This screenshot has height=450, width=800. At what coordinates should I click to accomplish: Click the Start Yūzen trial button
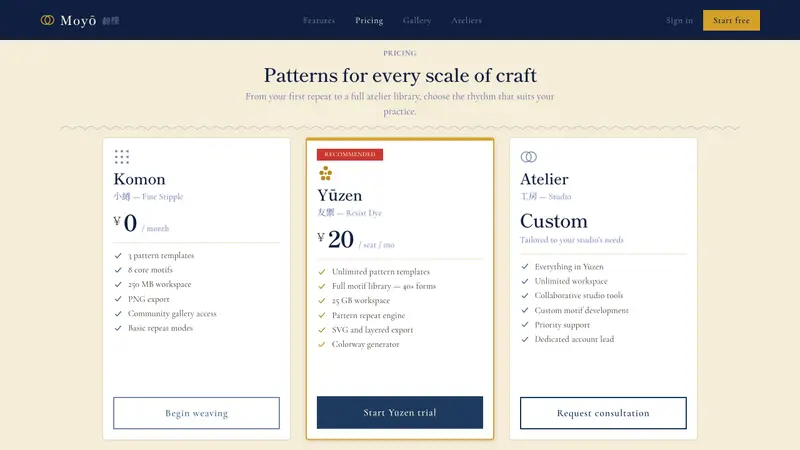click(x=399, y=412)
